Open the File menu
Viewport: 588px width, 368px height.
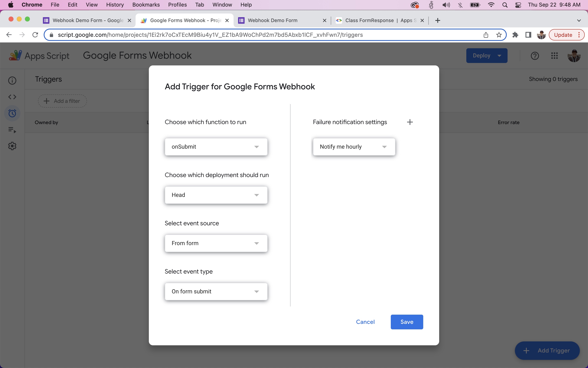click(x=55, y=5)
